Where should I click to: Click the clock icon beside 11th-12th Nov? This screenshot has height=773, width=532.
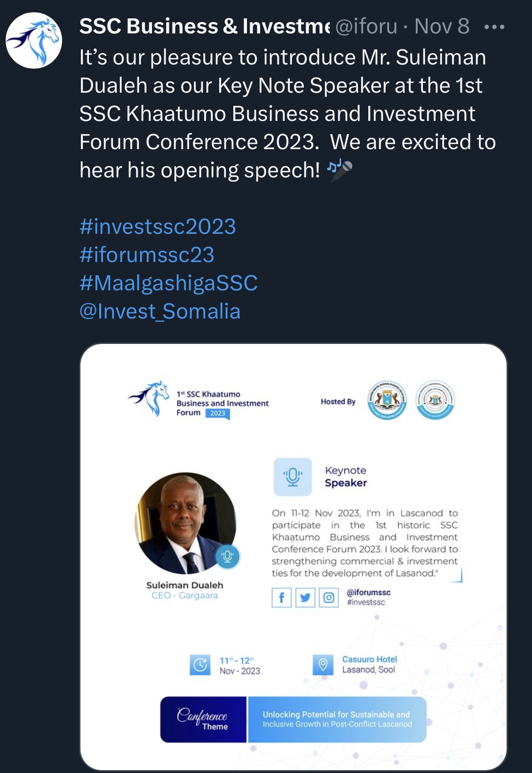click(x=200, y=665)
